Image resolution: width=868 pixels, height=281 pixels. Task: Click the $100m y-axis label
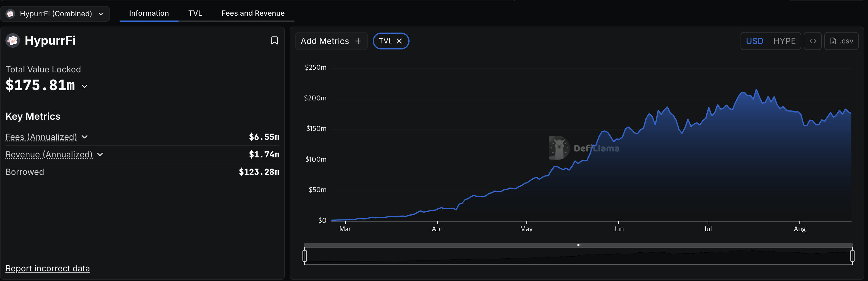[x=316, y=159]
